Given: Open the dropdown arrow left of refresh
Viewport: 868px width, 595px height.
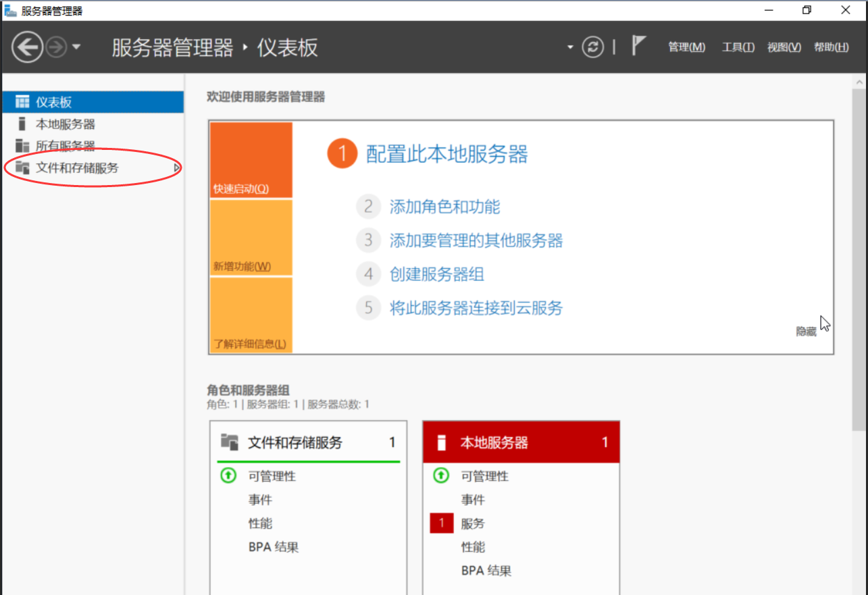Looking at the screenshot, I should pyautogui.click(x=570, y=47).
